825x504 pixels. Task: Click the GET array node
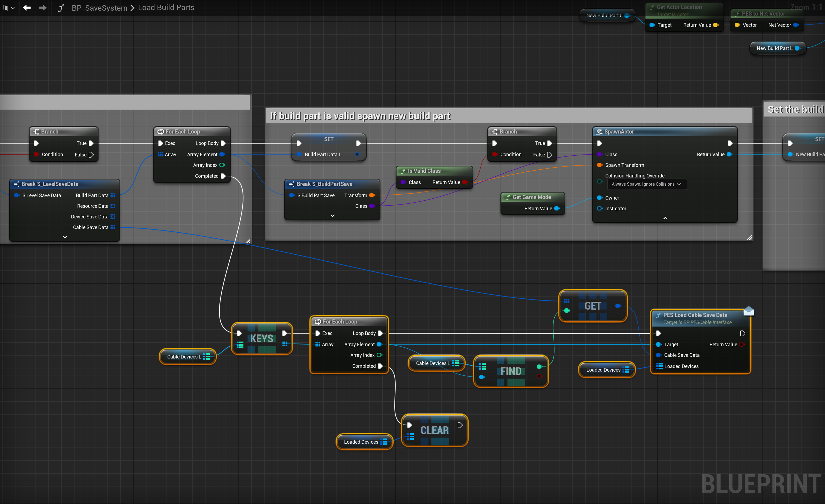[592, 306]
